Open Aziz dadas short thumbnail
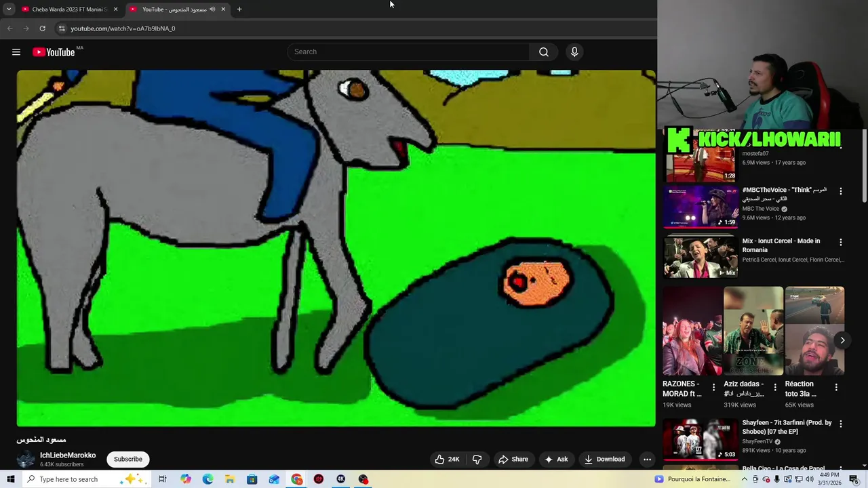The height and width of the screenshot is (488, 868). tap(753, 331)
